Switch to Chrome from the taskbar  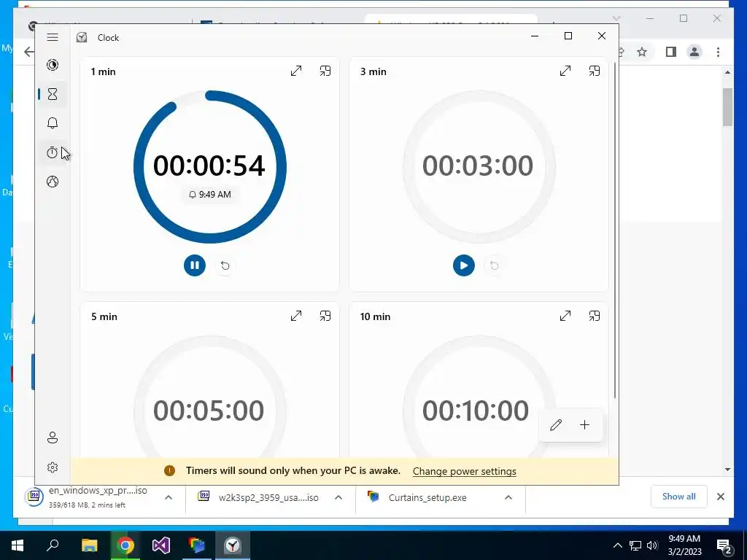125,545
